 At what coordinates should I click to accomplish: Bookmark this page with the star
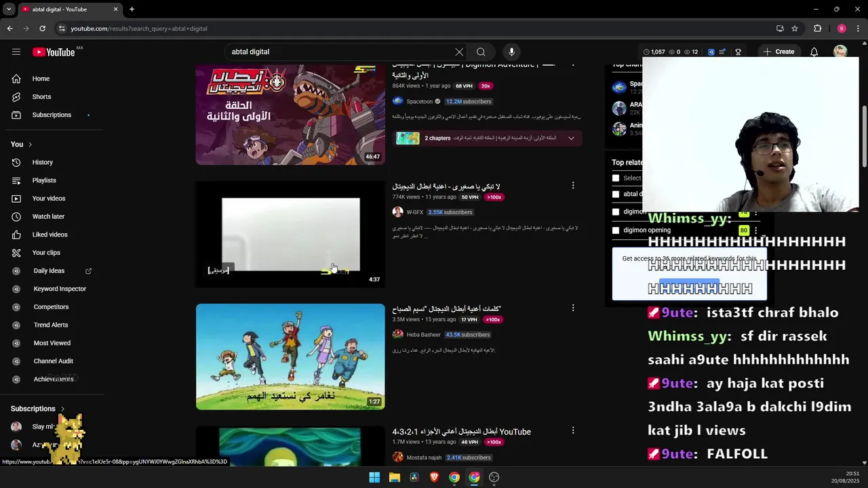(x=795, y=28)
